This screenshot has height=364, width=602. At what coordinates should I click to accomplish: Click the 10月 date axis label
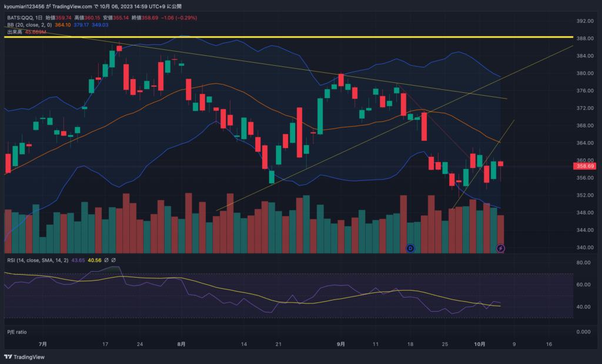tap(479, 344)
